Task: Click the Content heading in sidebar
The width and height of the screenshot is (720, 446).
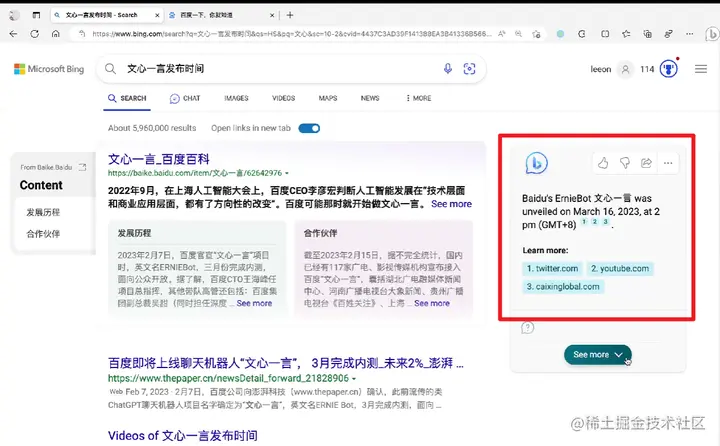Action: pos(41,185)
